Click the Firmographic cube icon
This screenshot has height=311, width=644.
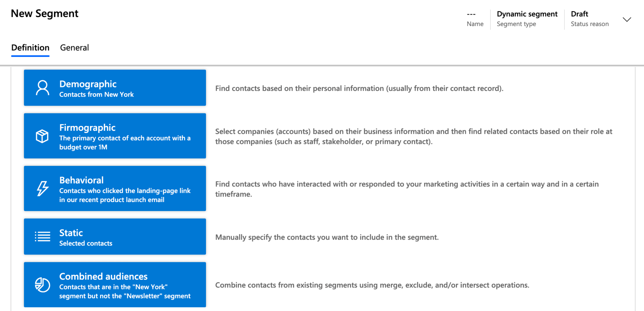click(x=42, y=136)
